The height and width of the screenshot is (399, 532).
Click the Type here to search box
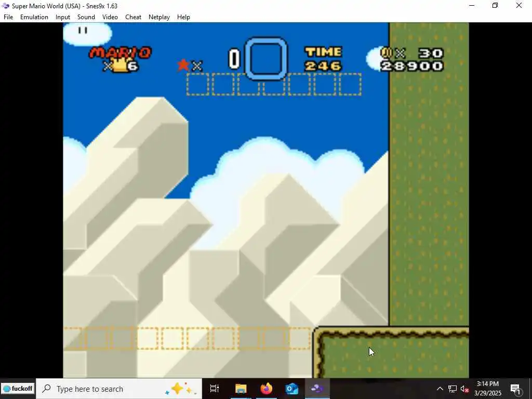pos(119,389)
